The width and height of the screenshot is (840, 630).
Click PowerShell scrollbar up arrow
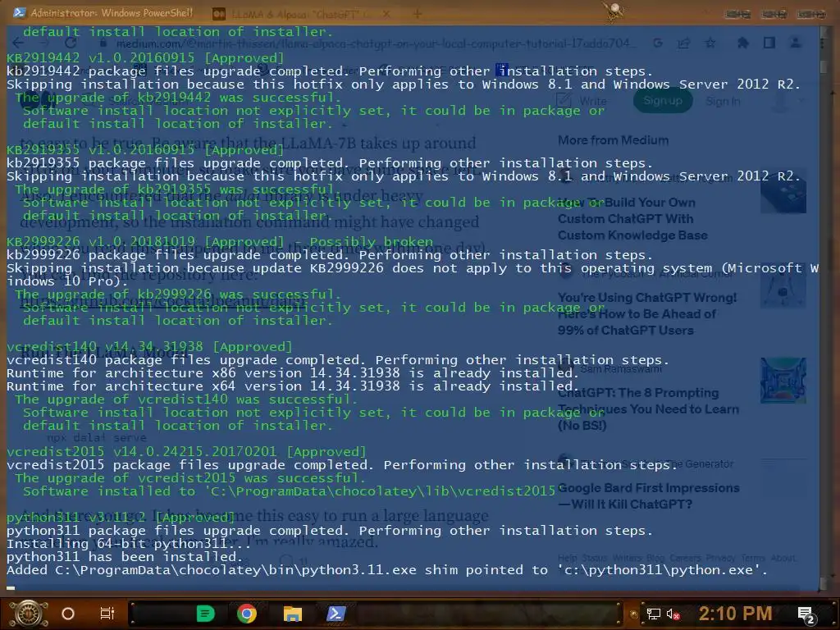tap(824, 33)
